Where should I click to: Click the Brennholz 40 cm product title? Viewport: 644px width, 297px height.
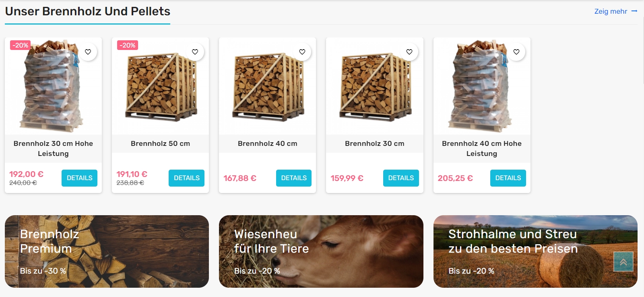coord(268,143)
